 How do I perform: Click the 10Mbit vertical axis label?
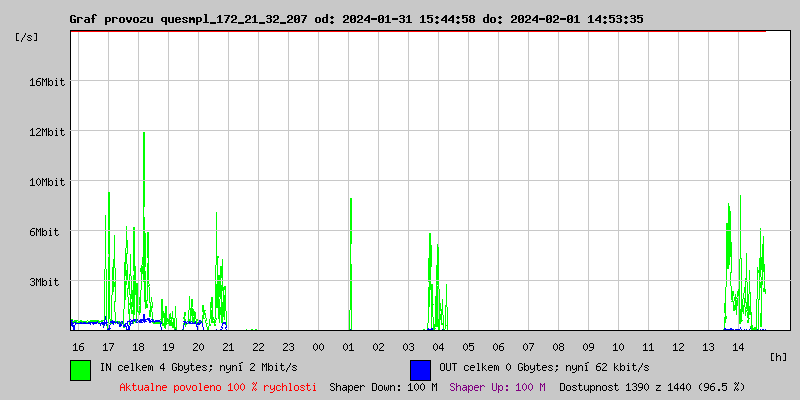tap(47, 182)
